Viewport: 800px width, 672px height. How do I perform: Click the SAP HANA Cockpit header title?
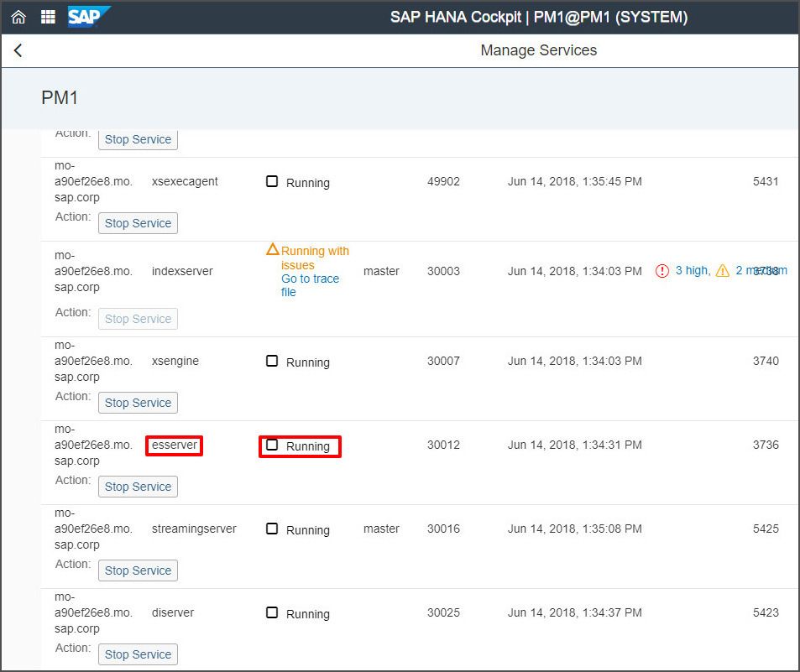[x=539, y=17]
